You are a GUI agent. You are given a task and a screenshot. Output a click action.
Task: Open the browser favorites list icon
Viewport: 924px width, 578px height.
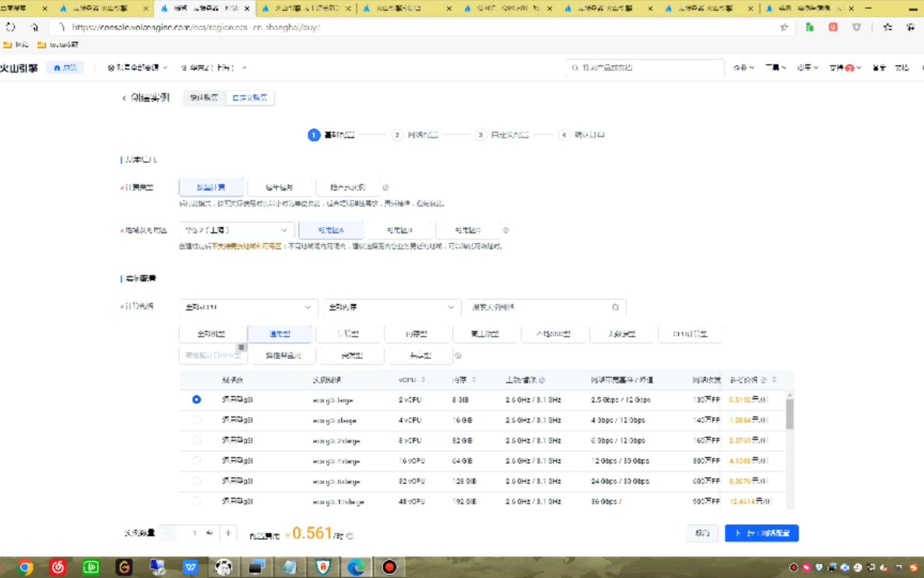coord(888,27)
